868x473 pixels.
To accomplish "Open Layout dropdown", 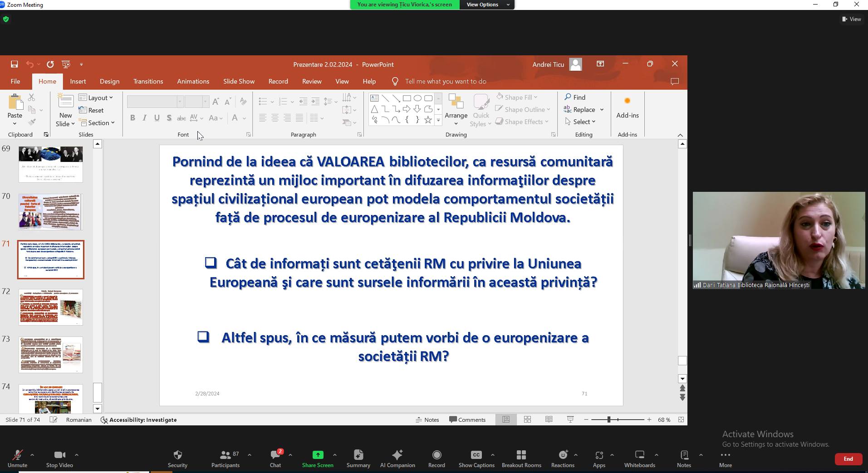I will coord(96,98).
